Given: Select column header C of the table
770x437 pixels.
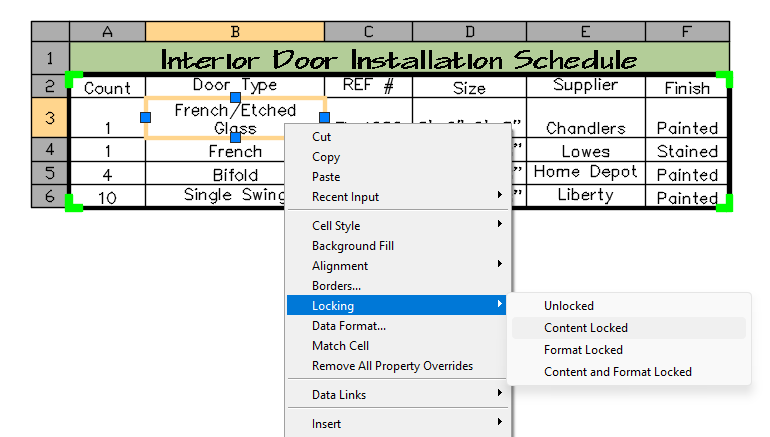Looking at the screenshot, I should coord(368,32).
